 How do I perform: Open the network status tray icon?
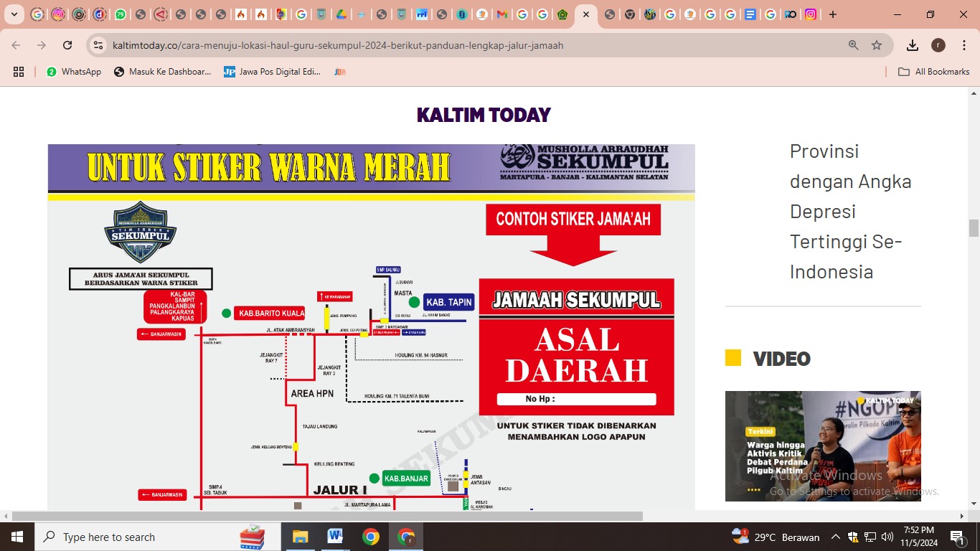coord(870,537)
